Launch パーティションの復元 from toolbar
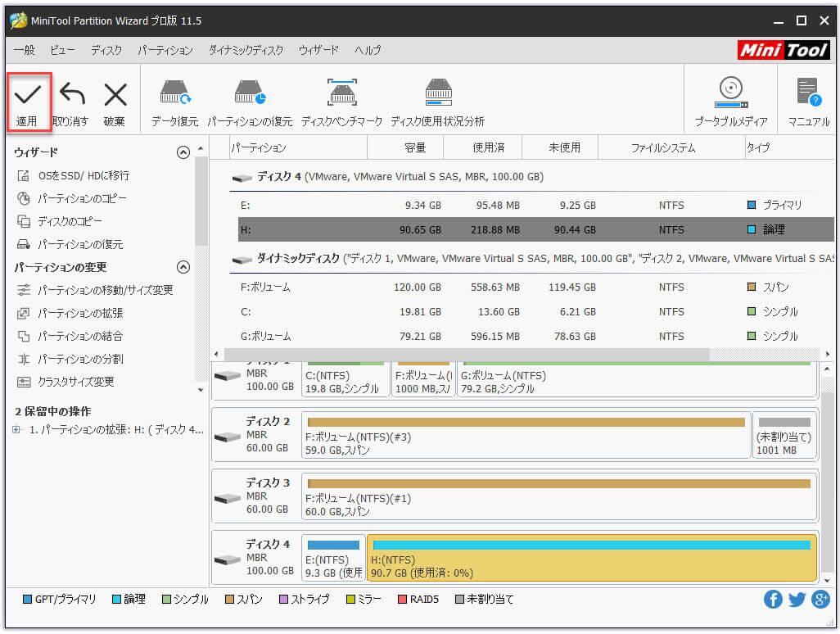 click(x=250, y=95)
